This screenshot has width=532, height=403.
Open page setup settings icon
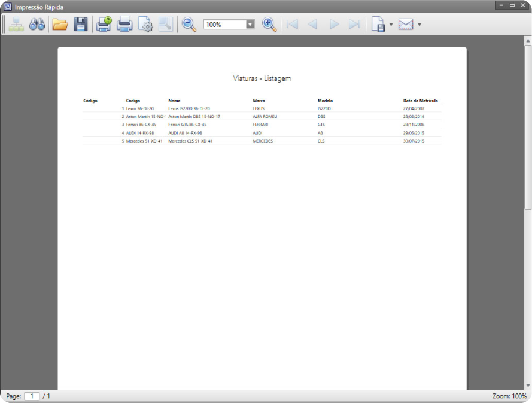tap(145, 25)
